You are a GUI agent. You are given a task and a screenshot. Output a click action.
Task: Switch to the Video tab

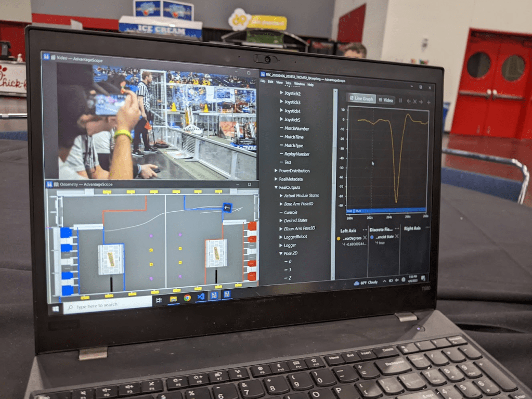click(x=385, y=100)
